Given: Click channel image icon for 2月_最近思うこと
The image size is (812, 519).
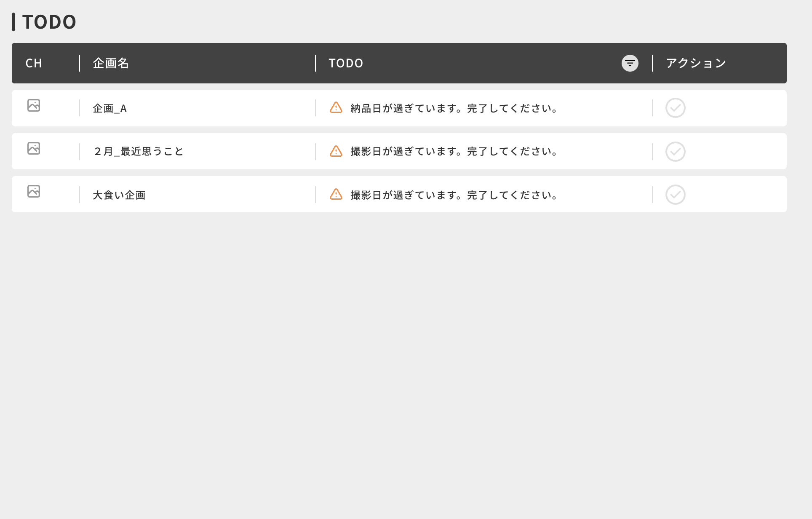Looking at the screenshot, I should 34,148.
